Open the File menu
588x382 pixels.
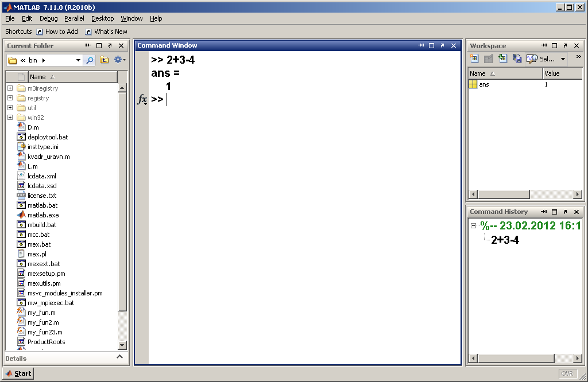10,18
